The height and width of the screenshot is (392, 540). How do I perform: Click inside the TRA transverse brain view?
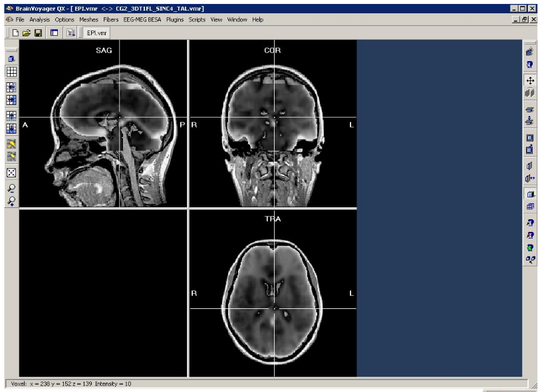[x=273, y=292]
